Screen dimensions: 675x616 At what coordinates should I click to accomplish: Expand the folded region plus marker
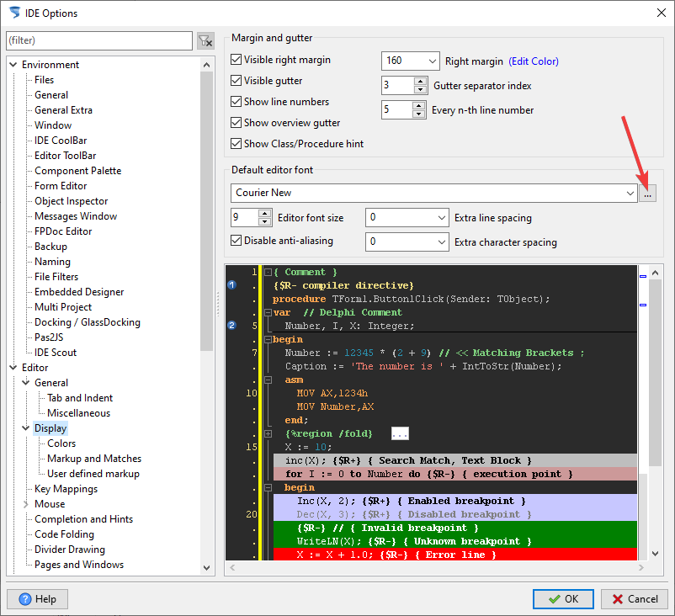tap(268, 433)
